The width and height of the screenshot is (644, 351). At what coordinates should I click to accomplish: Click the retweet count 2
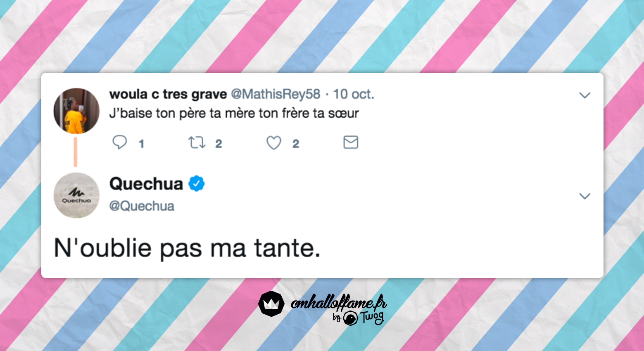(219, 144)
